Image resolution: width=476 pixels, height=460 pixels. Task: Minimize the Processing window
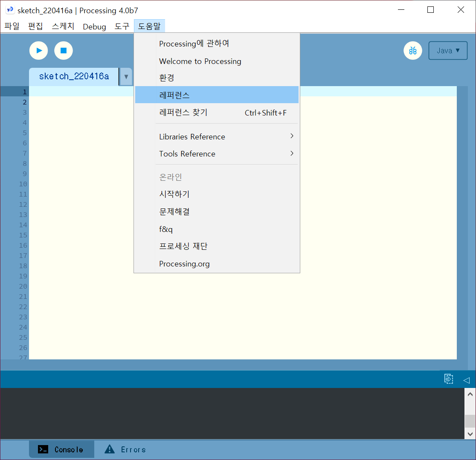coord(401,10)
